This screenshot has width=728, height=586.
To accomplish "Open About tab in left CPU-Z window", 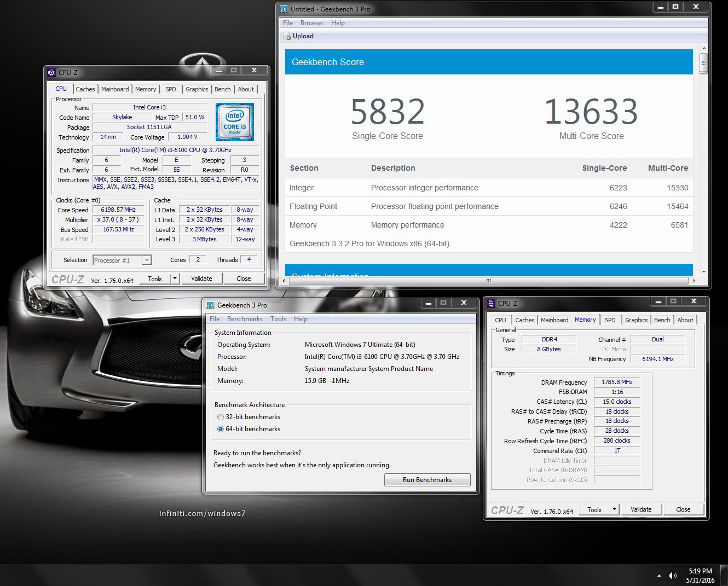I will pos(246,89).
